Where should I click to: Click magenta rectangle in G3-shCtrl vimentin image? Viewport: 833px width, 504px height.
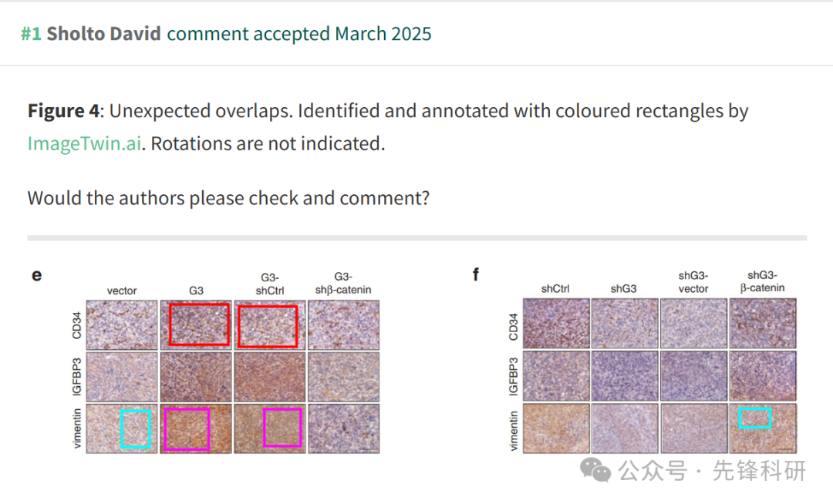tap(282, 427)
